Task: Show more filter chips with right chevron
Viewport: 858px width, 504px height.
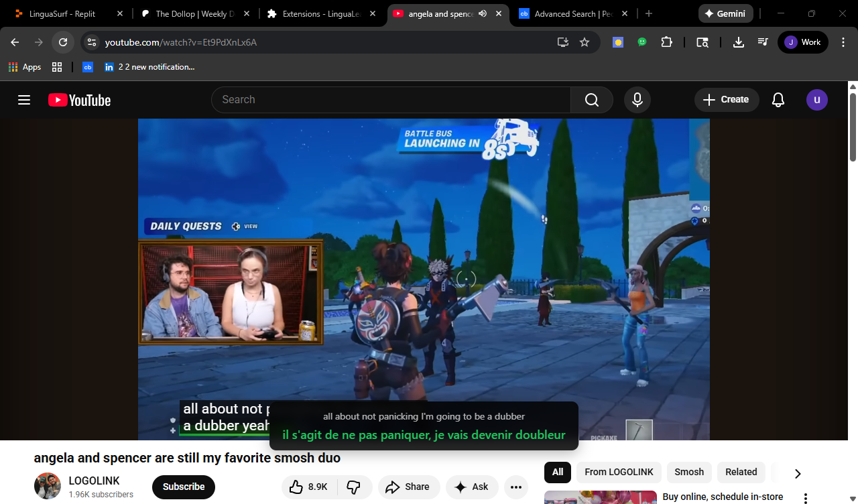Action: [798, 473]
